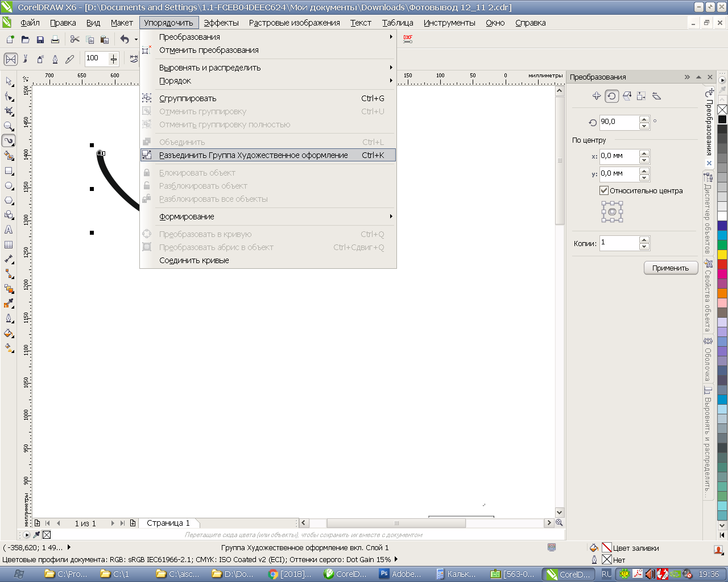
Task: Select the Blend effects tool
Action: 9,289
